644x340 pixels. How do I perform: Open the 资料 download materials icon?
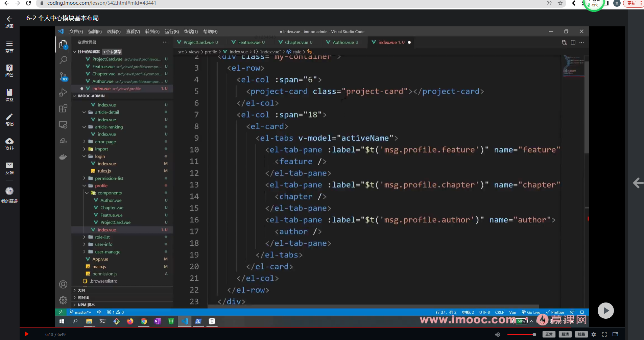tap(9, 144)
